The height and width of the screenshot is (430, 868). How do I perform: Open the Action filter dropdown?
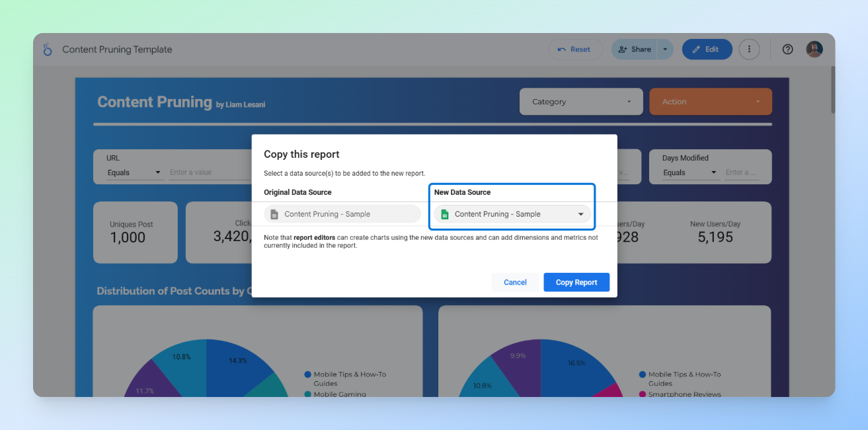point(710,101)
